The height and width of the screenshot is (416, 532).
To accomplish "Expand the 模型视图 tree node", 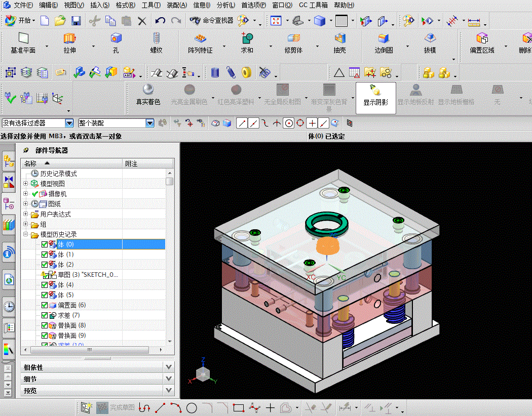I will (25, 183).
